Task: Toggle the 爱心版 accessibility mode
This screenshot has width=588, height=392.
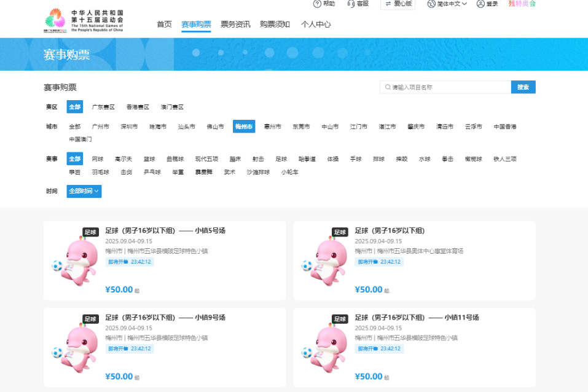Action: tap(398, 4)
